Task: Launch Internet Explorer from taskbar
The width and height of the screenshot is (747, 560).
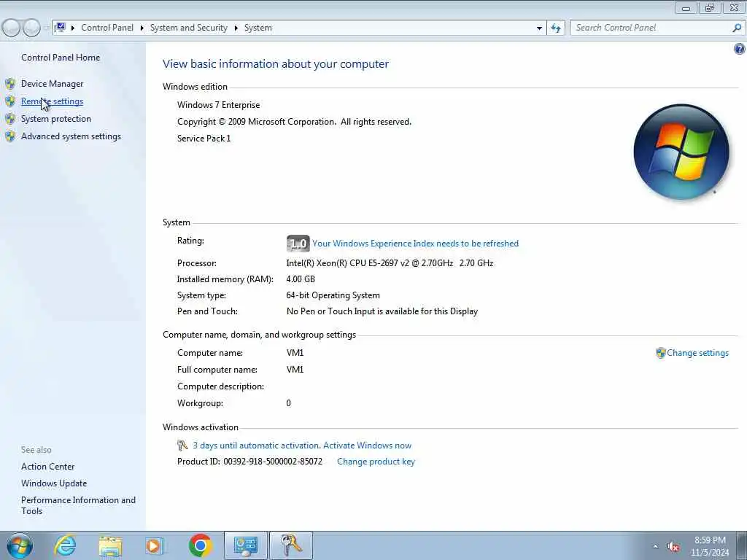Action: click(65, 545)
